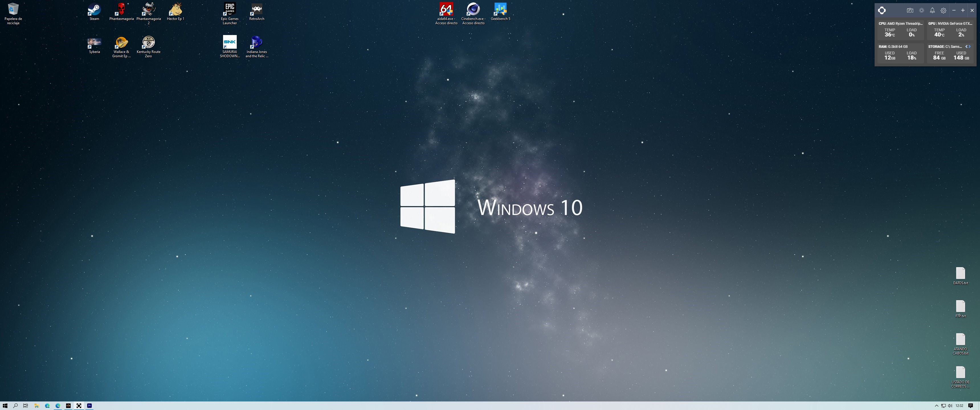
Task: Shrink the widget with the minus button
Action: coord(954,11)
